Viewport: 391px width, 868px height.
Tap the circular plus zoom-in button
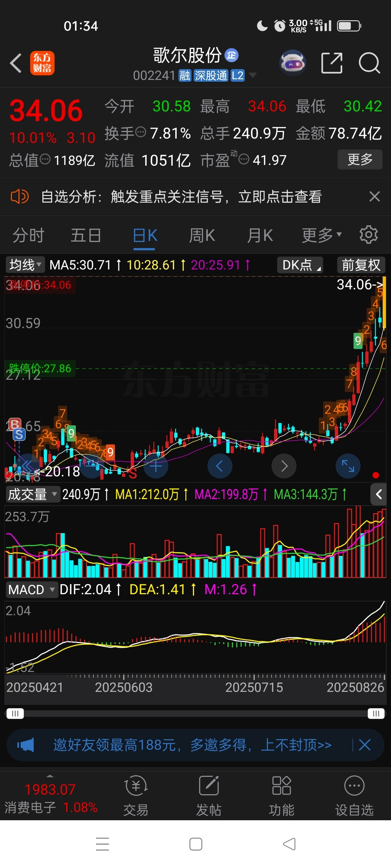click(x=156, y=466)
